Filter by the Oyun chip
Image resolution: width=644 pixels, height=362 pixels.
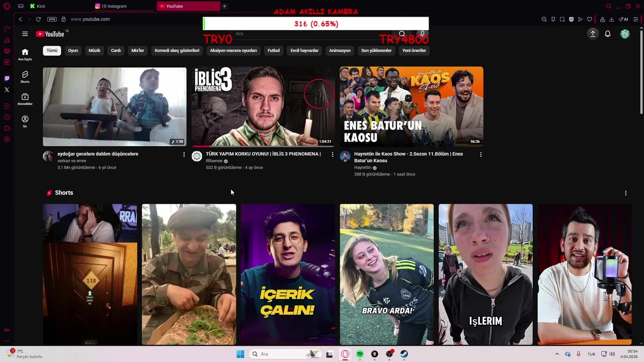tap(73, 50)
